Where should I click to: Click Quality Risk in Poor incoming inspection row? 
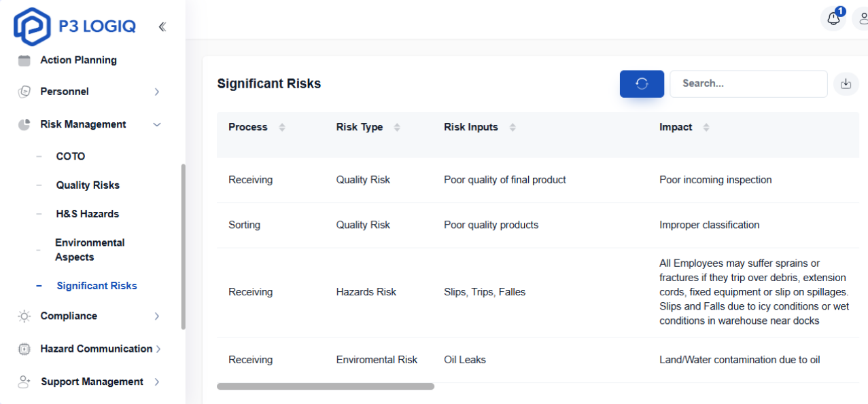[363, 180]
